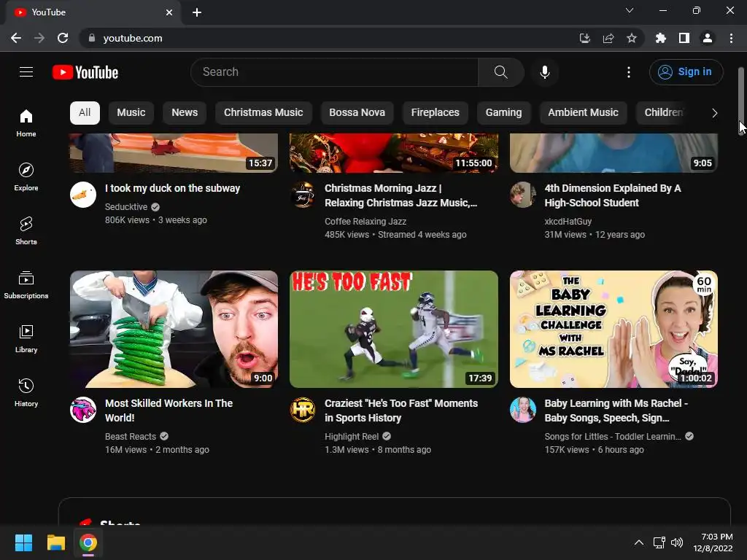
Task: Select the Music filter chip
Action: 131,112
